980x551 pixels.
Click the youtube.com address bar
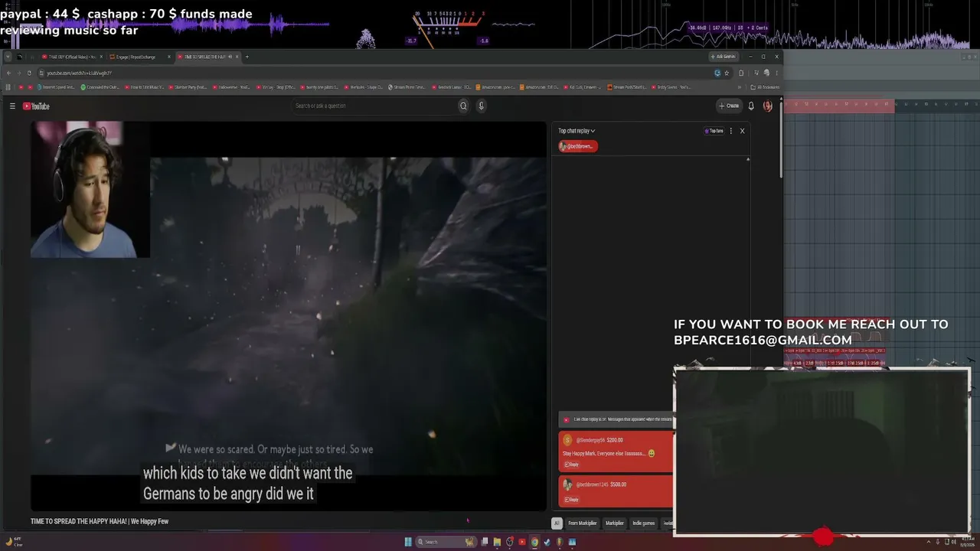coord(375,73)
